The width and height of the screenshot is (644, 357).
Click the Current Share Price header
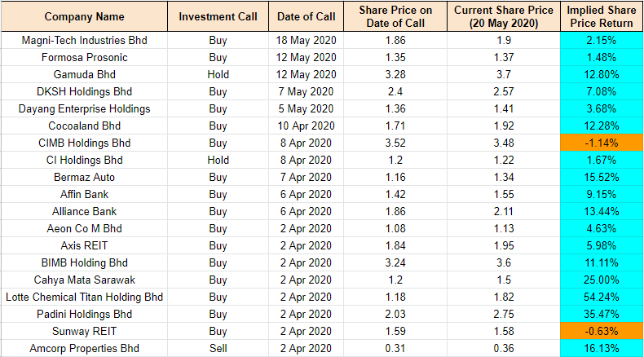[x=498, y=16]
